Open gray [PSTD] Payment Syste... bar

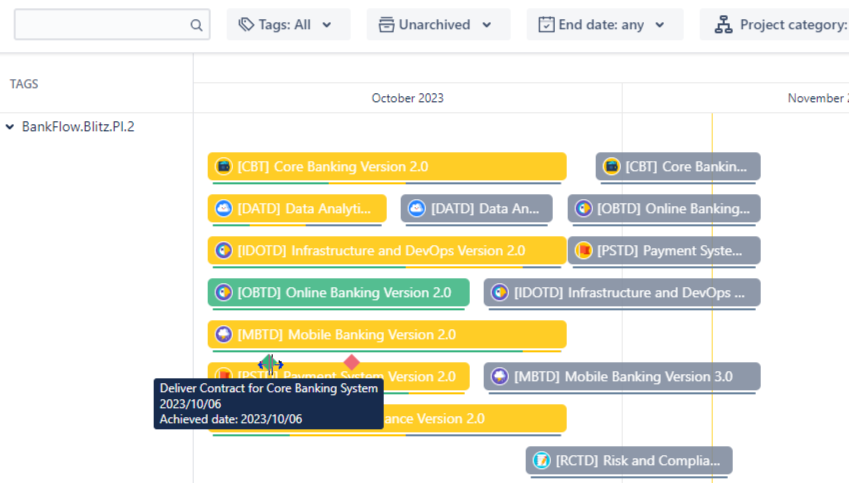[664, 250]
